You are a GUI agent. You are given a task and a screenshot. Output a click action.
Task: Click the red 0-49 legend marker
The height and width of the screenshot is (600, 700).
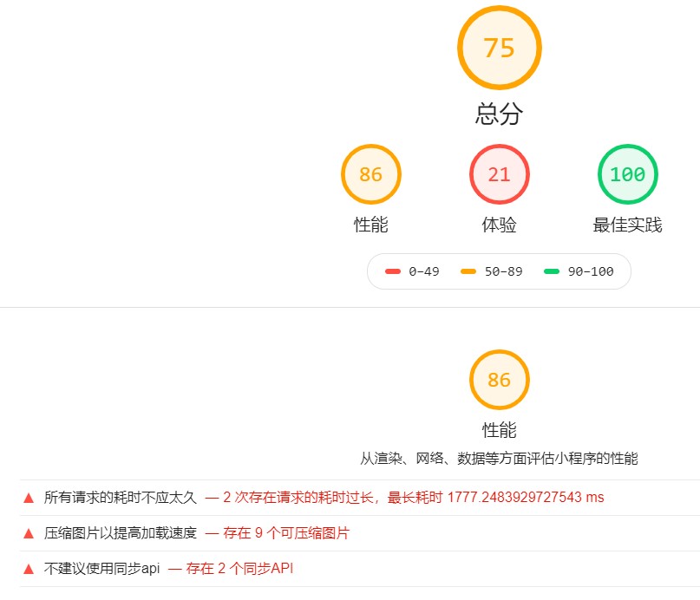(x=393, y=271)
